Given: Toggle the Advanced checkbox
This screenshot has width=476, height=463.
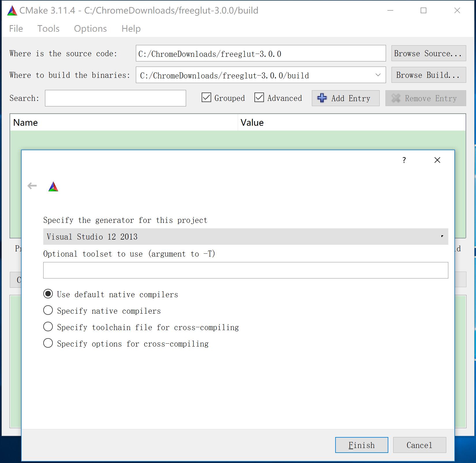Looking at the screenshot, I should click(x=259, y=97).
